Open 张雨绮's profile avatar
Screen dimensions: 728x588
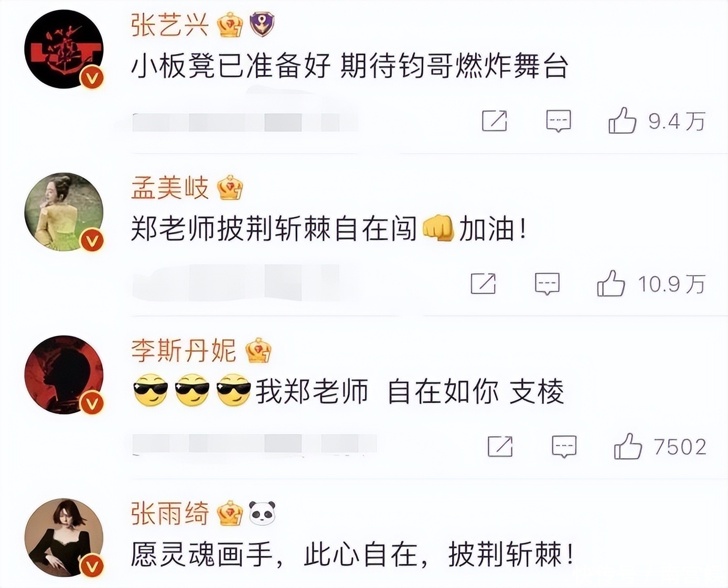(64, 538)
